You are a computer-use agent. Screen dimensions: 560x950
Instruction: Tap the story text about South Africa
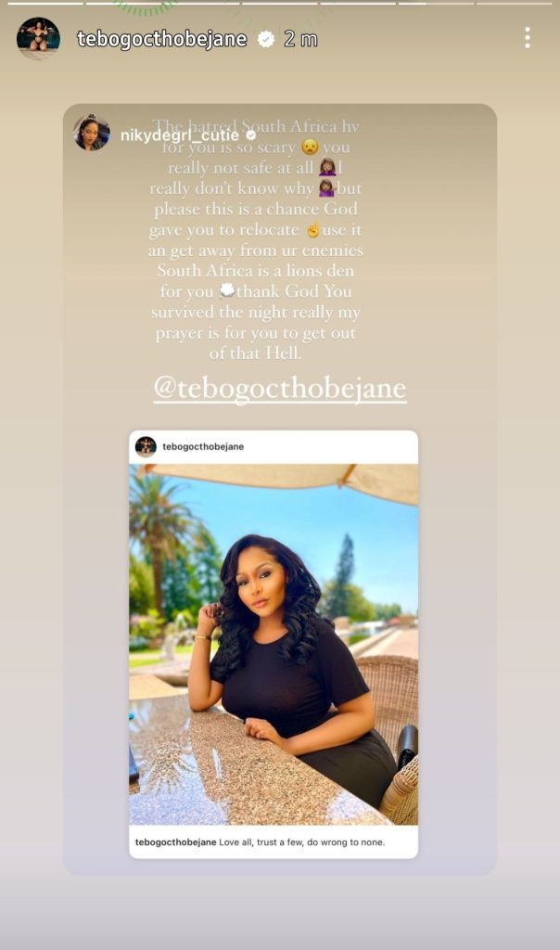tap(255, 239)
